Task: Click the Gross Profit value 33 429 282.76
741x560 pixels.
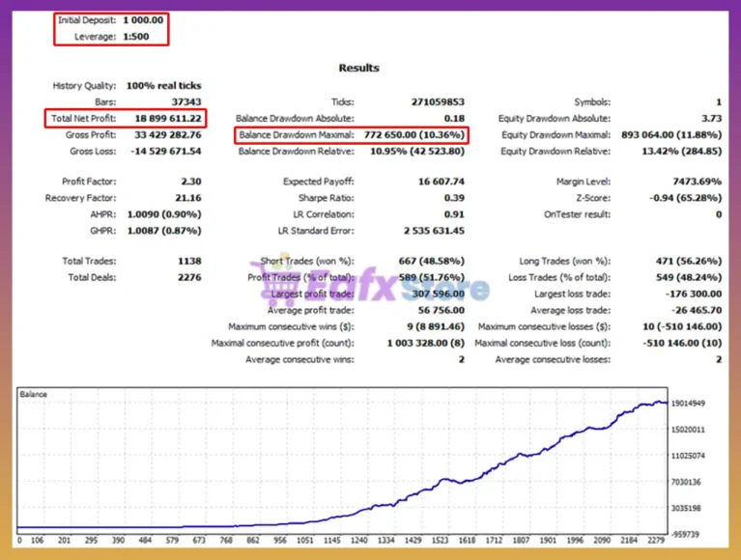Action: coord(168,135)
